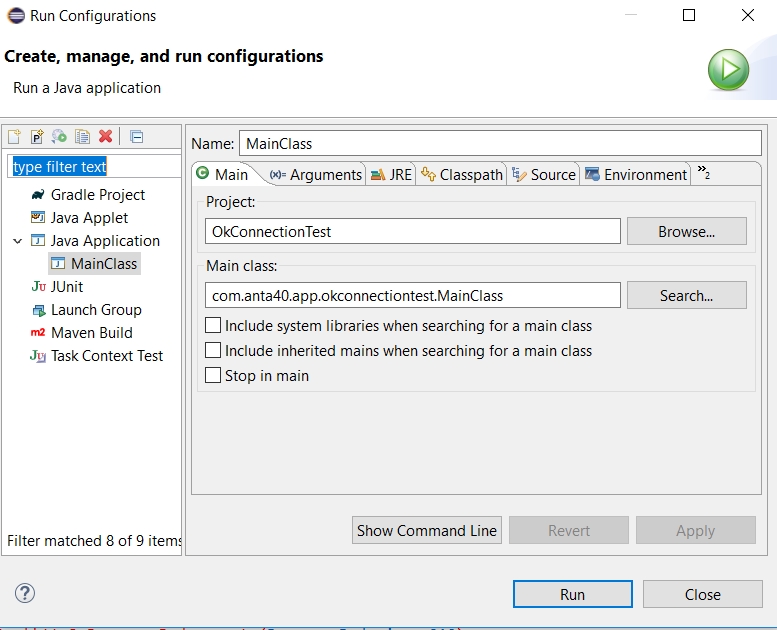Click the Eclipse logo in title bar
The image size is (777, 630).
(x=16, y=15)
